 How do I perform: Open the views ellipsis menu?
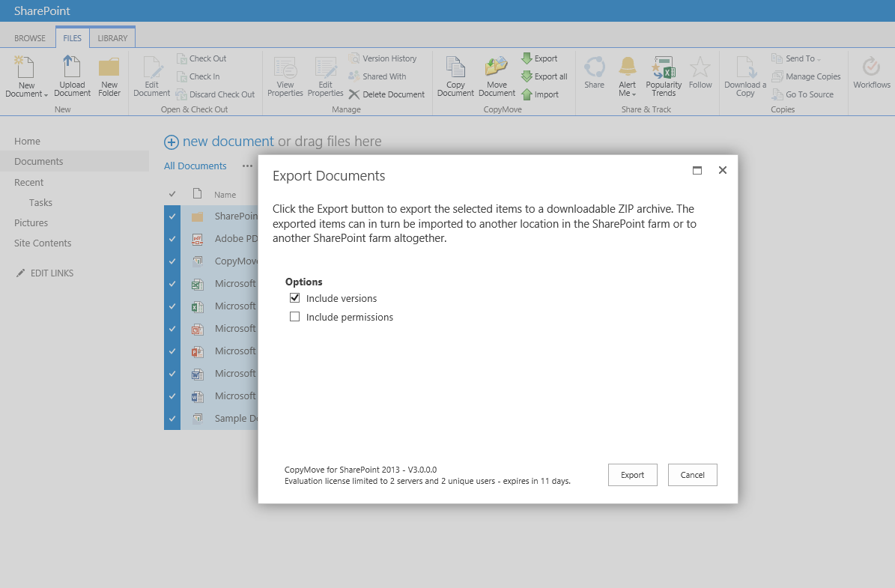click(247, 166)
